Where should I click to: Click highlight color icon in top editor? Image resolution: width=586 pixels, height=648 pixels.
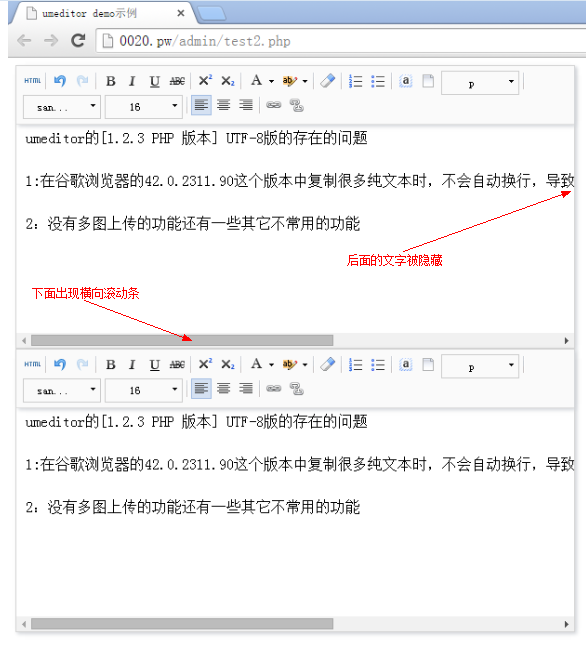point(290,81)
